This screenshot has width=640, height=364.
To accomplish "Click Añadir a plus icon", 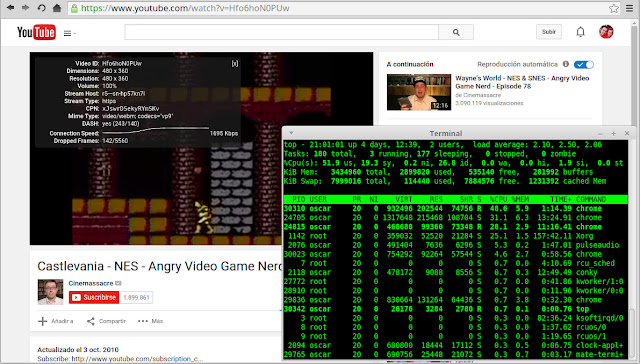I will click(x=42, y=321).
